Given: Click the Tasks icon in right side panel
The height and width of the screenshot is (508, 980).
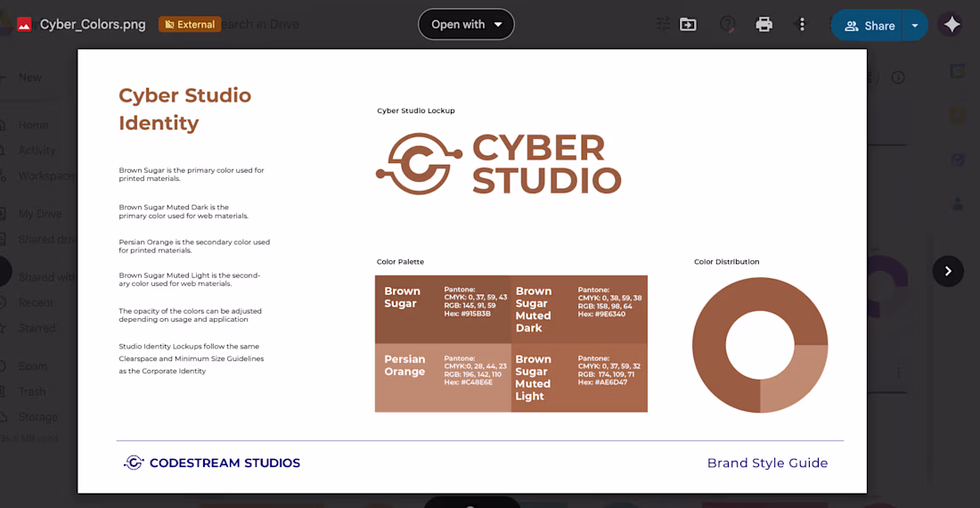Looking at the screenshot, I should click(957, 160).
